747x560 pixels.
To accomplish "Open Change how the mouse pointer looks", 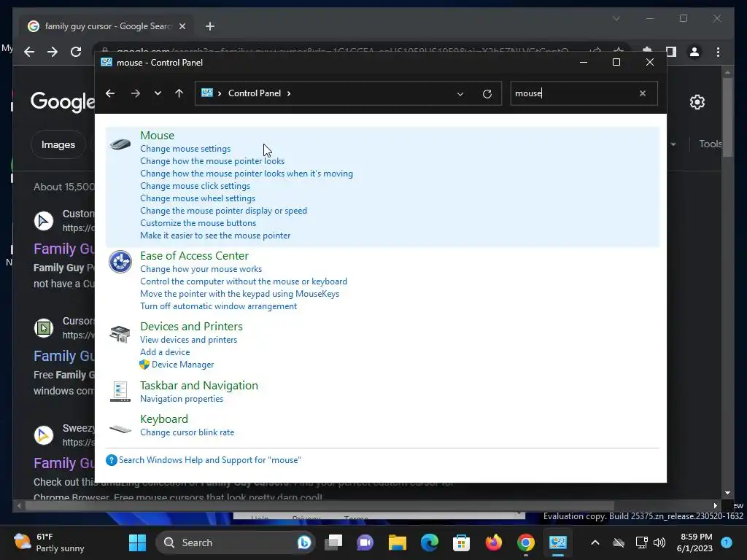I will (212, 161).
